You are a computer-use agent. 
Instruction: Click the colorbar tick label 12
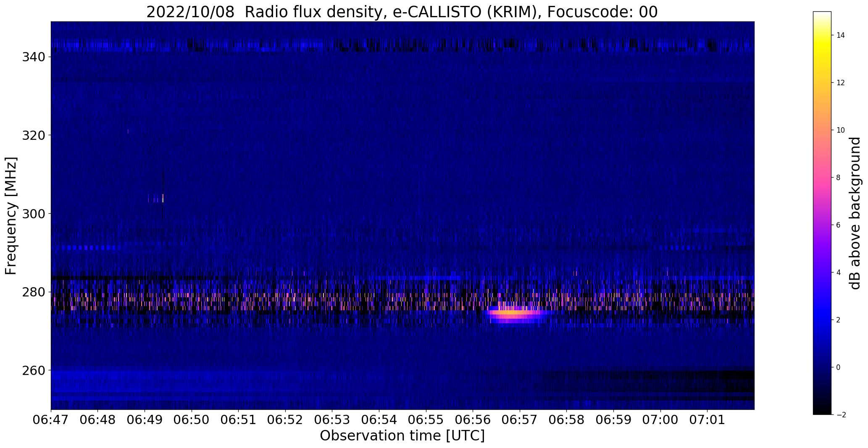841,83
